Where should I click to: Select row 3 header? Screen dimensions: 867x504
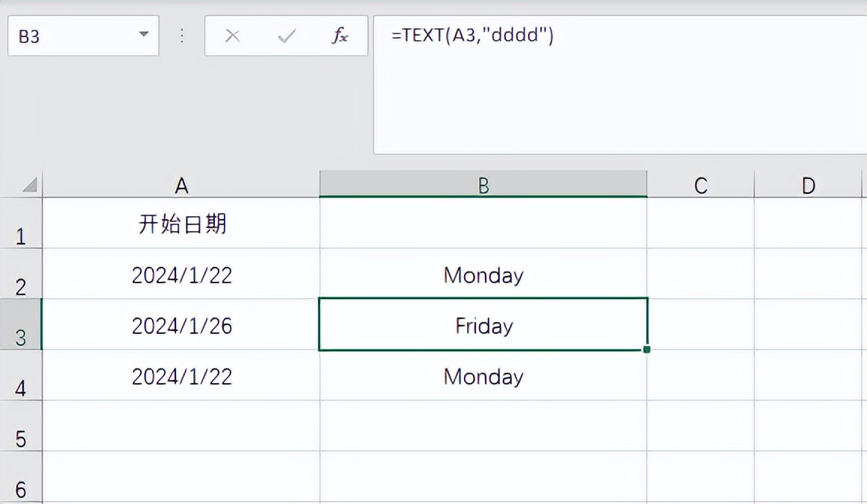pyautogui.click(x=21, y=325)
